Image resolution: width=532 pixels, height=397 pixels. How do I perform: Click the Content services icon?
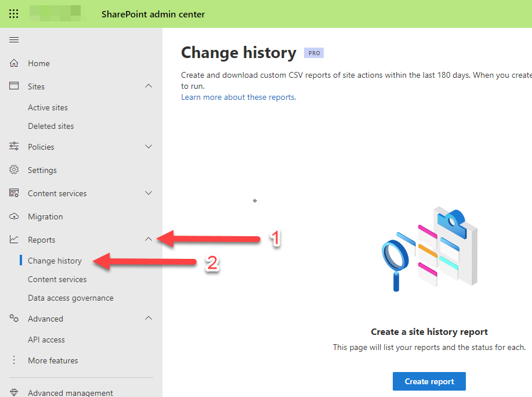tap(14, 193)
